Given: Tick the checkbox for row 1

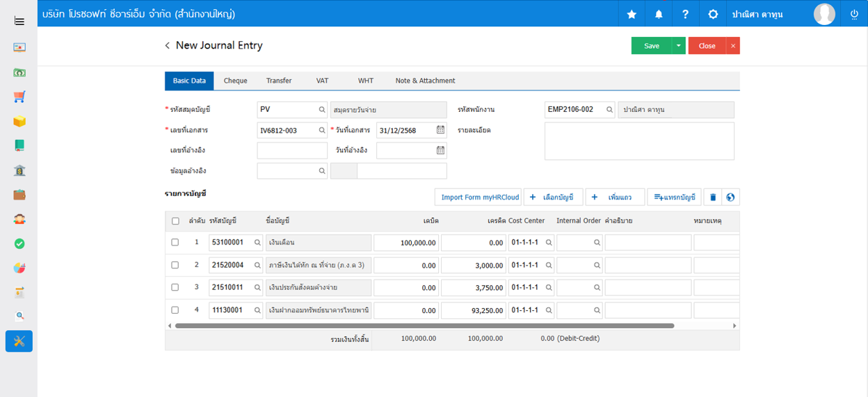Looking at the screenshot, I should tap(175, 243).
